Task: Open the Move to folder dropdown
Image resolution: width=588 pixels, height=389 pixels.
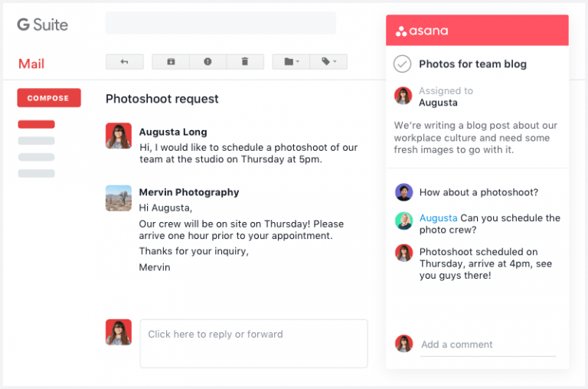Action: (x=292, y=61)
